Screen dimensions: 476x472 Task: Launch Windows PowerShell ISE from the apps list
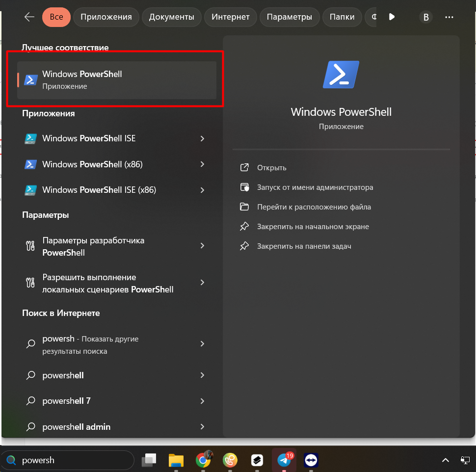click(x=89, y=138)
